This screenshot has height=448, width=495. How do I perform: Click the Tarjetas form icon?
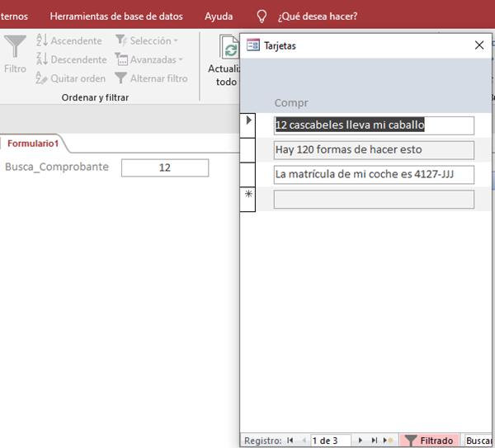pyautogui.click(x=253, y=45)
